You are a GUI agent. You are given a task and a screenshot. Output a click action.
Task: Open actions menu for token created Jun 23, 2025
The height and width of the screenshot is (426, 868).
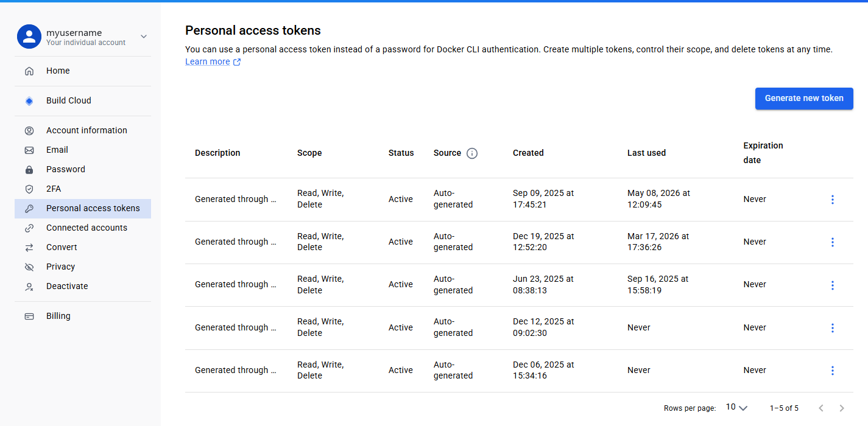(x=833, y=285)
